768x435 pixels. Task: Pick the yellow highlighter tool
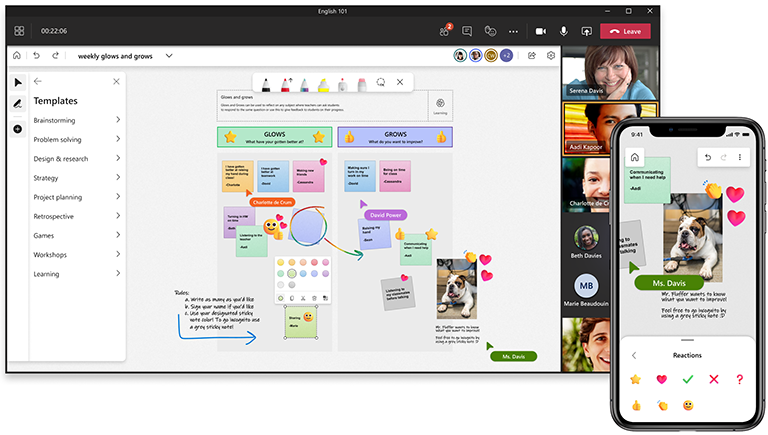pyautogui.click(x=324, y=82)
